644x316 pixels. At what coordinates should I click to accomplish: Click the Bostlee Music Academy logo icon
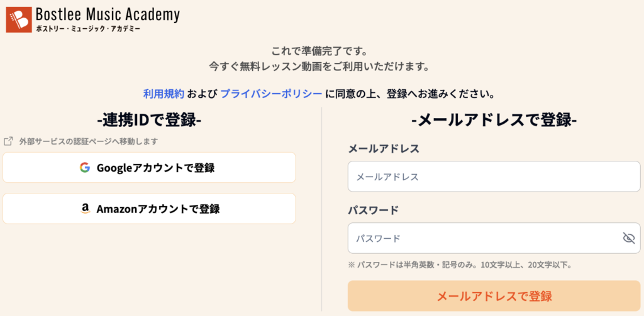(x=18, y=19)
